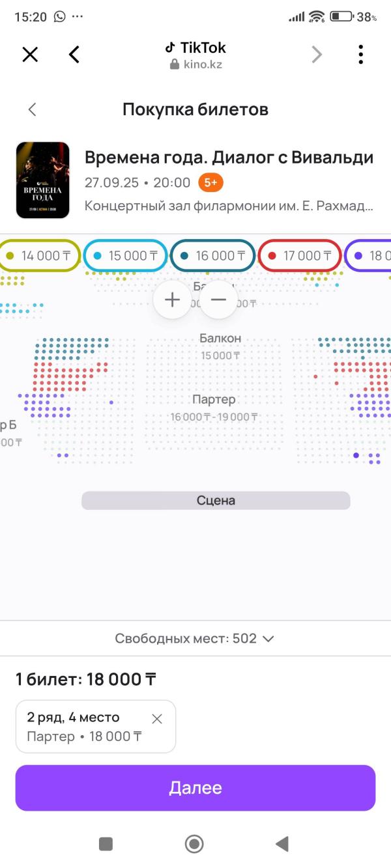Return from the Покупка билетов page
The image size is (391, 868).
tap(32, 109)
